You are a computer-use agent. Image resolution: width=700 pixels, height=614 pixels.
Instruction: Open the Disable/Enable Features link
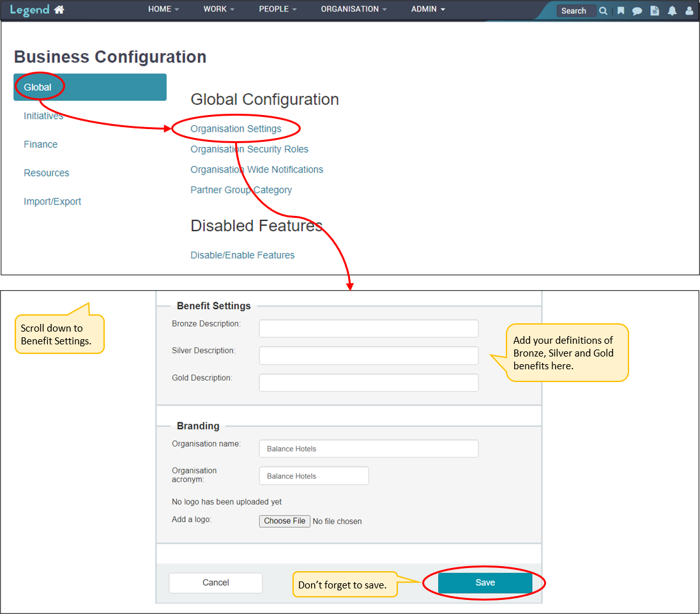pyautogui.click(x=243, y=256)
